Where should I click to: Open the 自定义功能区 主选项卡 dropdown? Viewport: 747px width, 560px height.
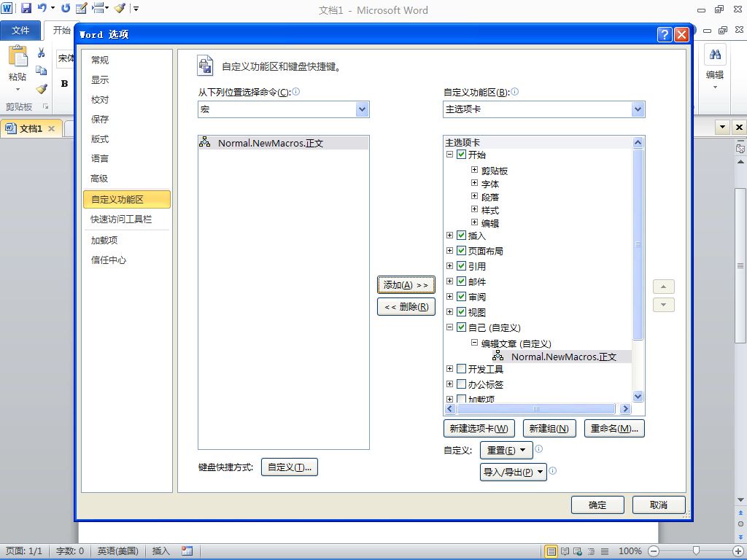tap(638, 109)
